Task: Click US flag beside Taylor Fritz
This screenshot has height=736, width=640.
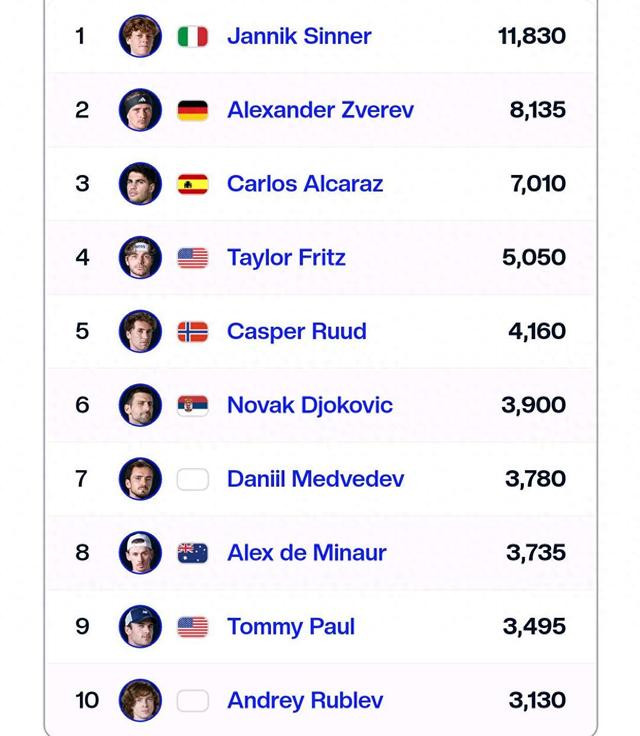Action: (193, 258)
